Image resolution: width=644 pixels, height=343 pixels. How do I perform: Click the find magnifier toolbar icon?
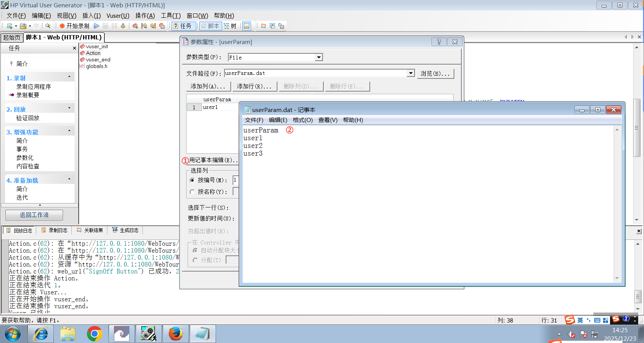tap(48, 26)
